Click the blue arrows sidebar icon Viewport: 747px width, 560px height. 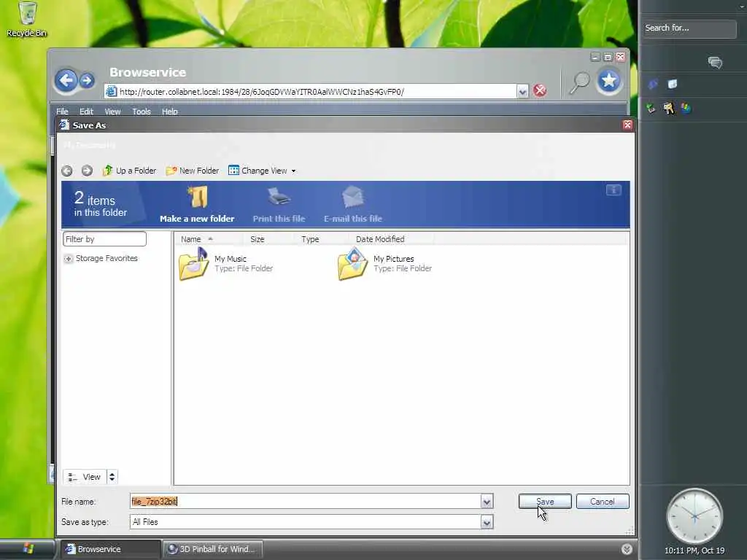[653, 85]
